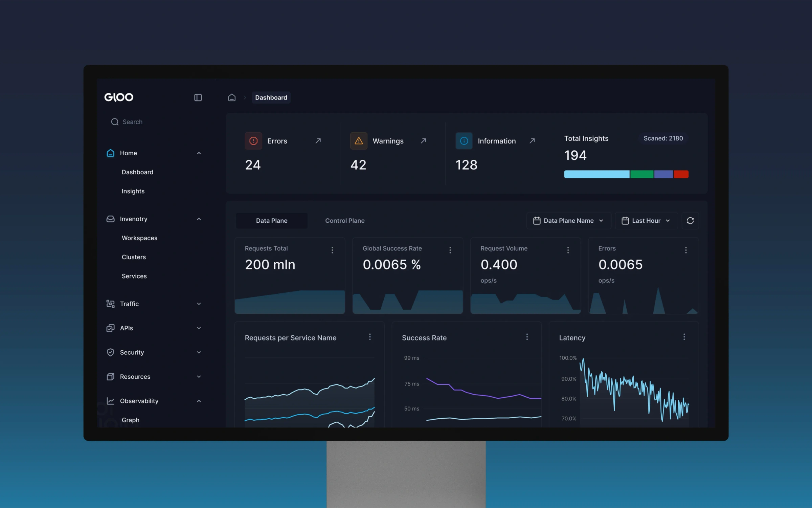This screenshot has width=812, height=508.
Task: Click the Errors status icon
Action: (x=253, y=140)
